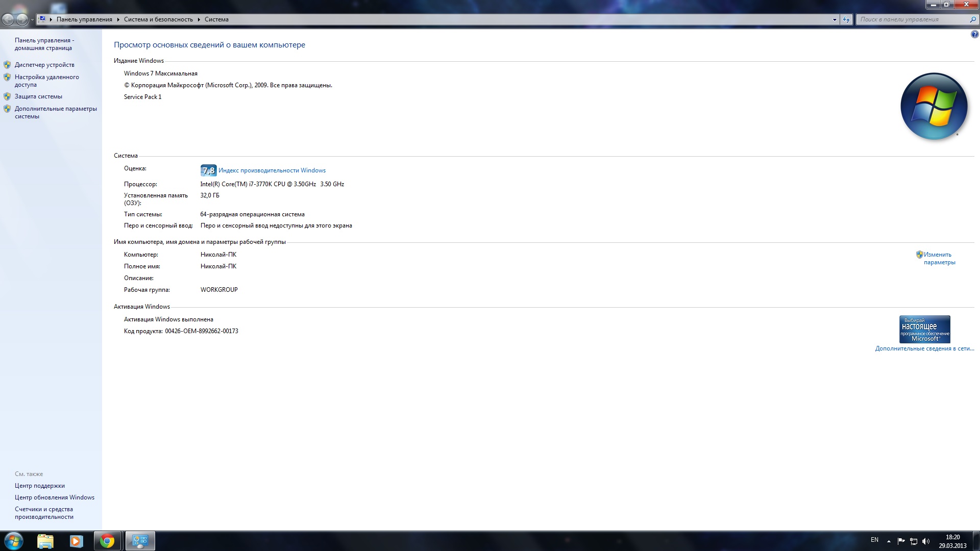Screen dimensions: 980x551
Task: Click shield icon next to Изменить параметры
Action: [919, 255]
